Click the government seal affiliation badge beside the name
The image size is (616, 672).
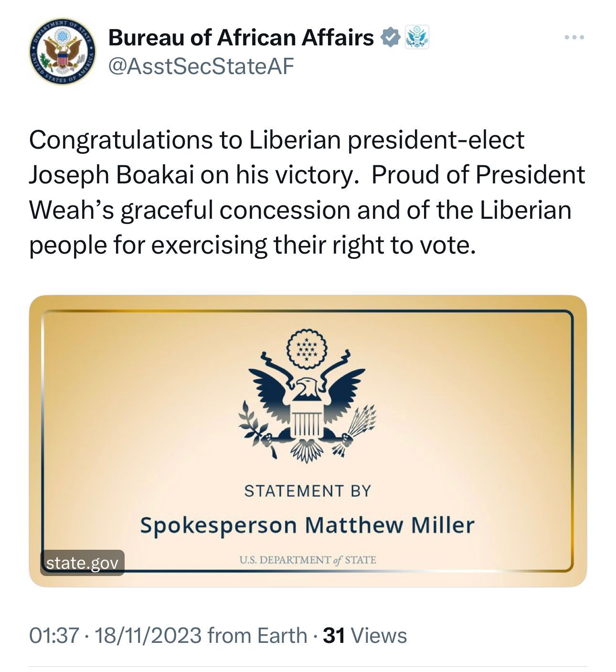tap(417, 38)
